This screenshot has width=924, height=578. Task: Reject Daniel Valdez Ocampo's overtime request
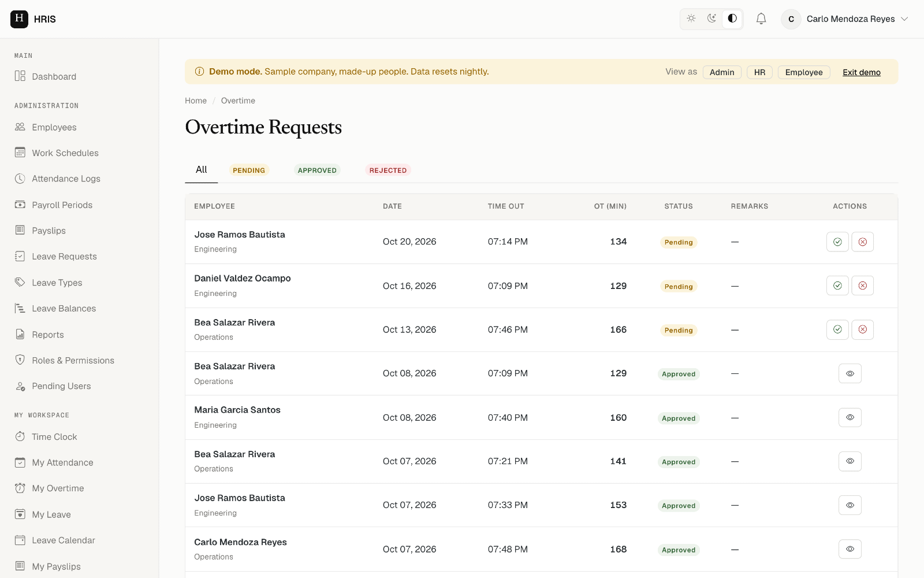[x=863, y=286]
